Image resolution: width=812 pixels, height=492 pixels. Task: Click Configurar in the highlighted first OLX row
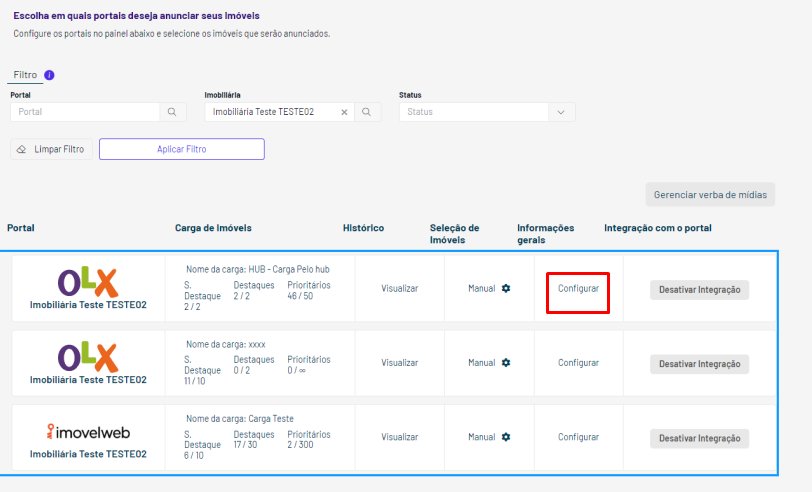coord(578,288)
